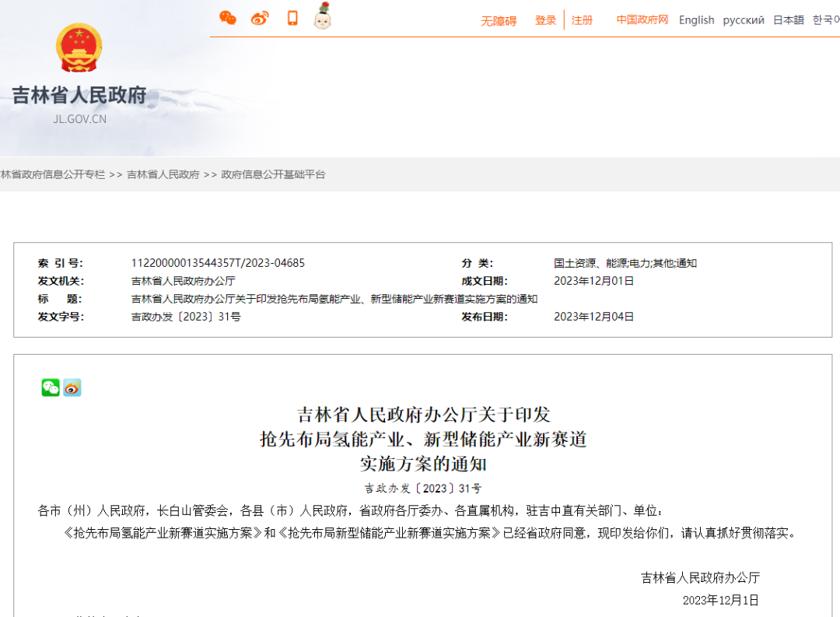The image size is (840, 617).
Task: Select the Korean language link
Action: 826,20
